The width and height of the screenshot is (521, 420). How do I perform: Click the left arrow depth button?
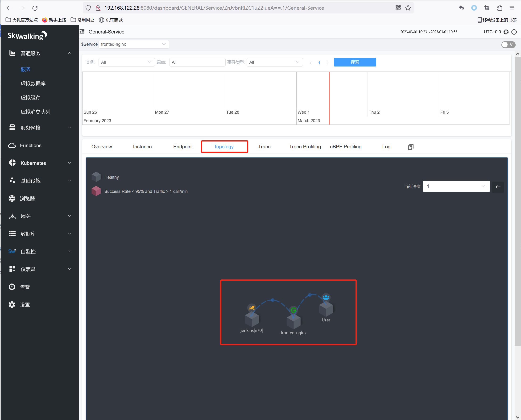pyautogui.click(x=498, y=187)
